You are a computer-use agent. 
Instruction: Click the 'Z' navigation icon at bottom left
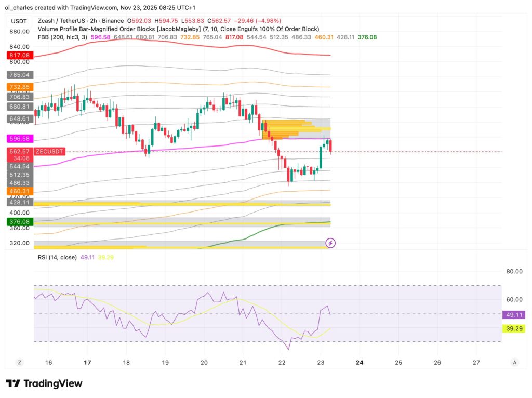click(x=19, y=362)
